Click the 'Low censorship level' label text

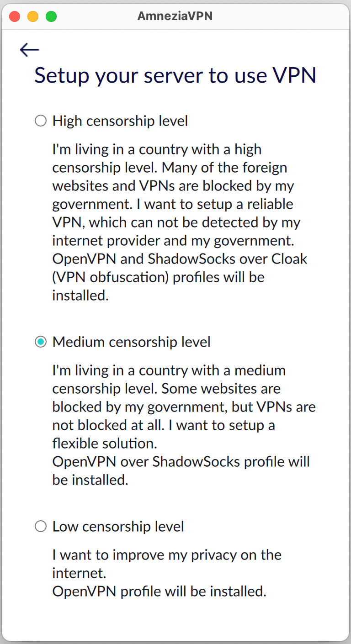[x=118, y=526]
